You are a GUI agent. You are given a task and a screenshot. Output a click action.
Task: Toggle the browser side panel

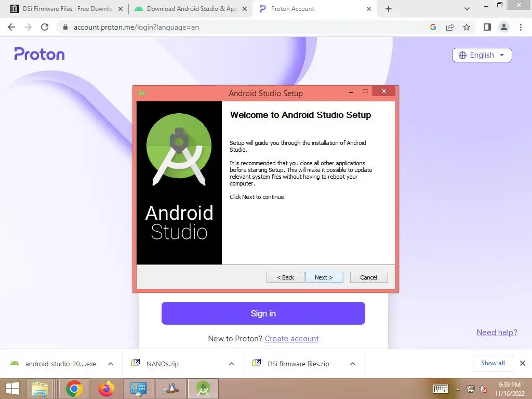coord(487,27)
